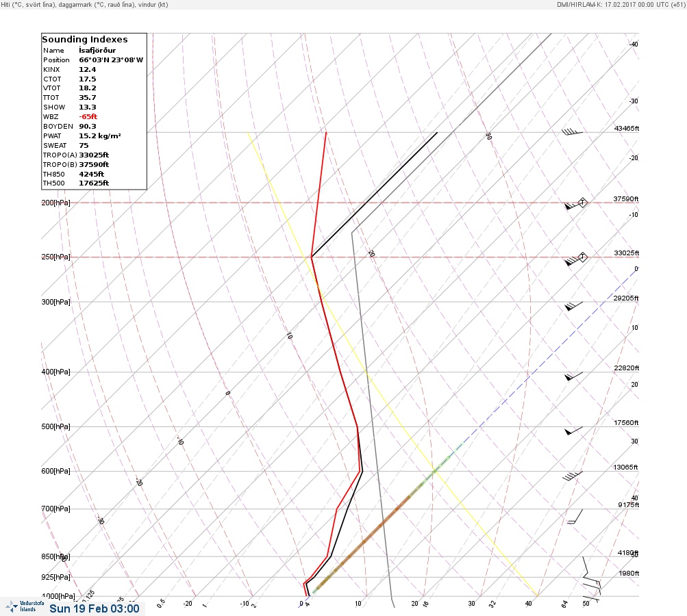Click the Sounding Indexes title

point(85,40)
